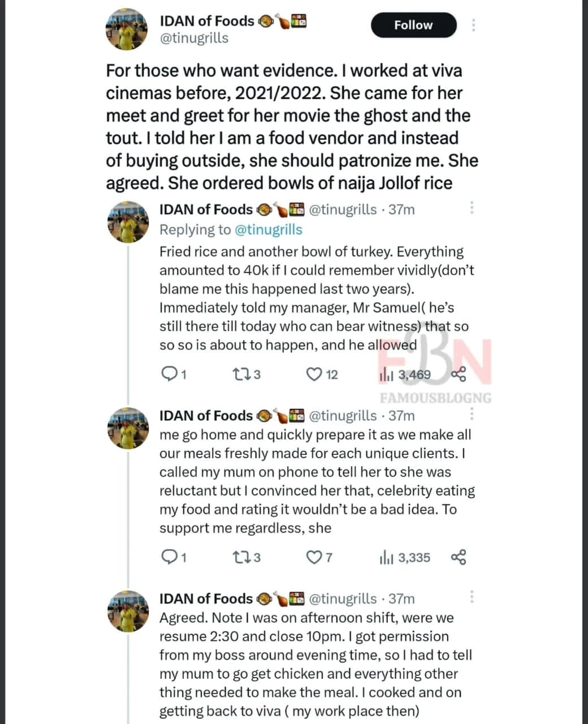Click the 'Replying to @tinugrills' mention link
Image resolution: width=588 pixels, height=724 pixels.
pyautogui.click(x=268, y=230)
